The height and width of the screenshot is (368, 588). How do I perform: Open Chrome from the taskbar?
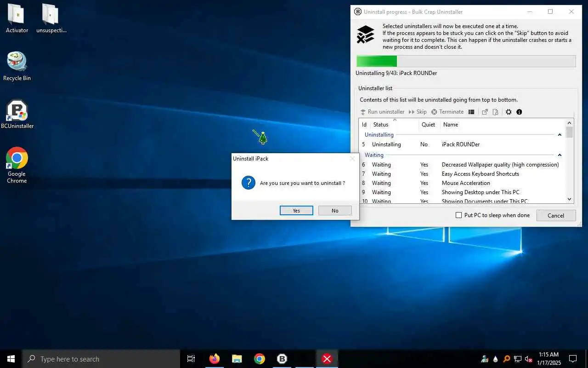point(260,359)
